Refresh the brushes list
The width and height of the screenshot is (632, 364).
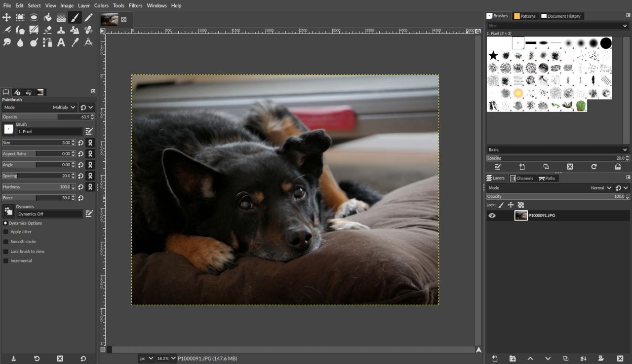click(594, 167)
